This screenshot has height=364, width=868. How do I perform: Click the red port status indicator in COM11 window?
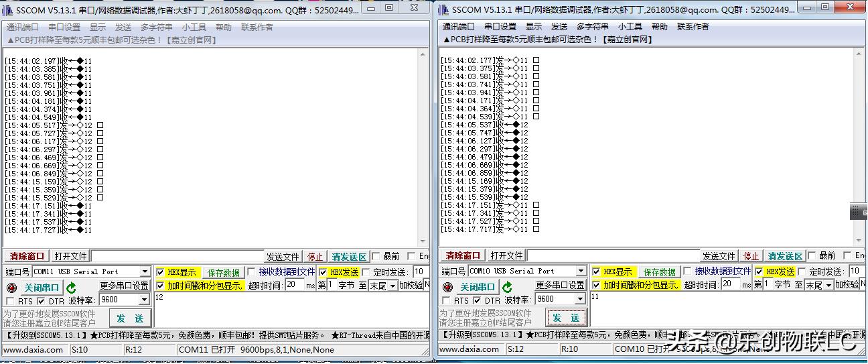click(x=11, y=288)
